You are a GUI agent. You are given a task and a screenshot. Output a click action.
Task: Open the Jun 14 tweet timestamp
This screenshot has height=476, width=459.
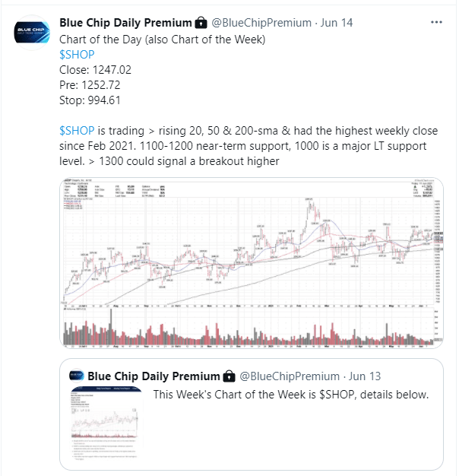pyautogui.click(x=337, y=23)
